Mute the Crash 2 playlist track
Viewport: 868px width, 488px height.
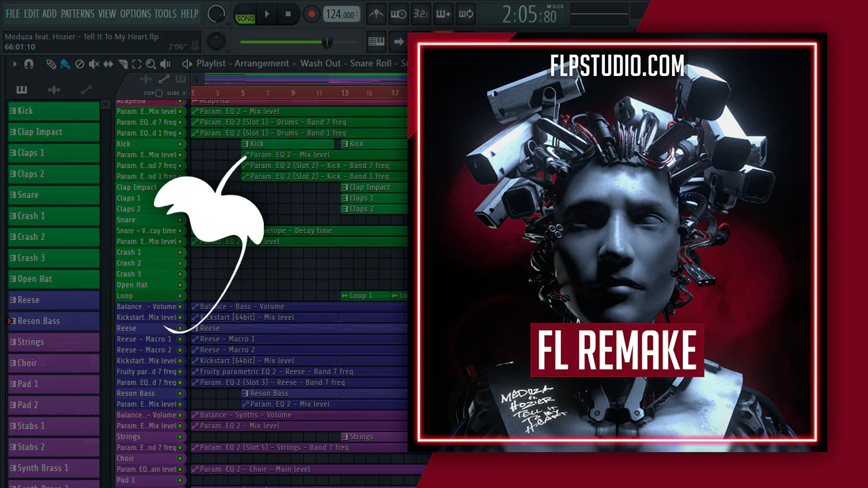pyautogui.click(x=180, y=263)
